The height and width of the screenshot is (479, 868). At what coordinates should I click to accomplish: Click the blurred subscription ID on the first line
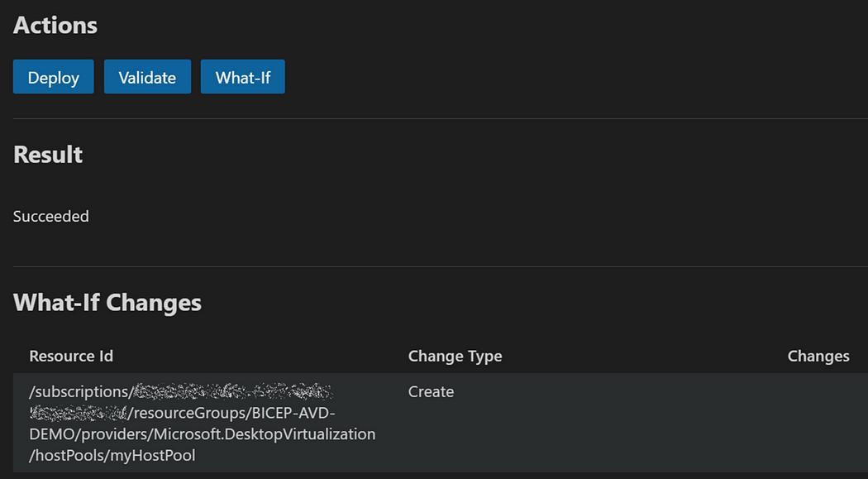(232, 391)
